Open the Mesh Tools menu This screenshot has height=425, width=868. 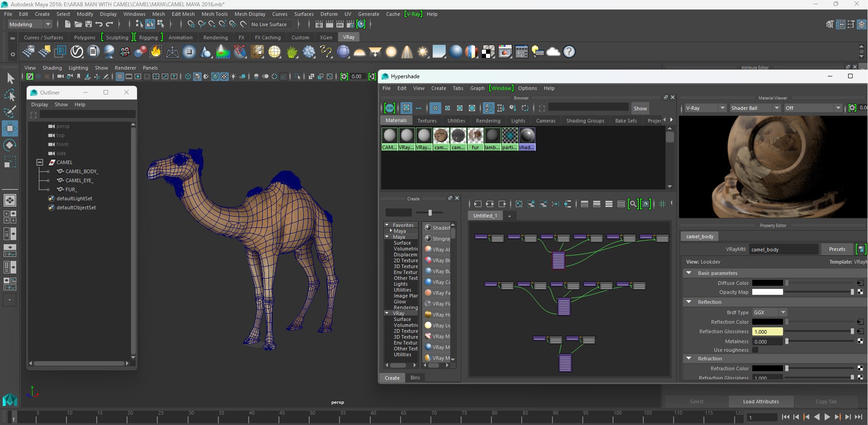214,14
